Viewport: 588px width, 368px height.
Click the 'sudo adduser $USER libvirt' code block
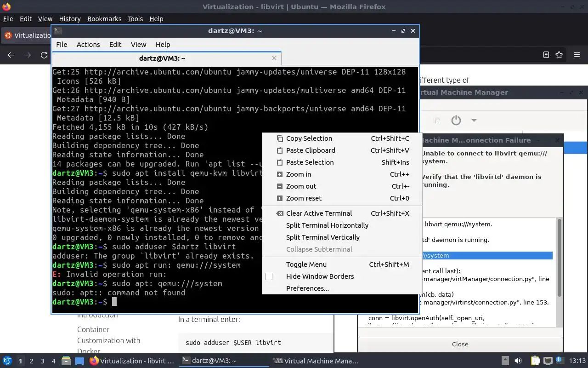click(256, 343)
